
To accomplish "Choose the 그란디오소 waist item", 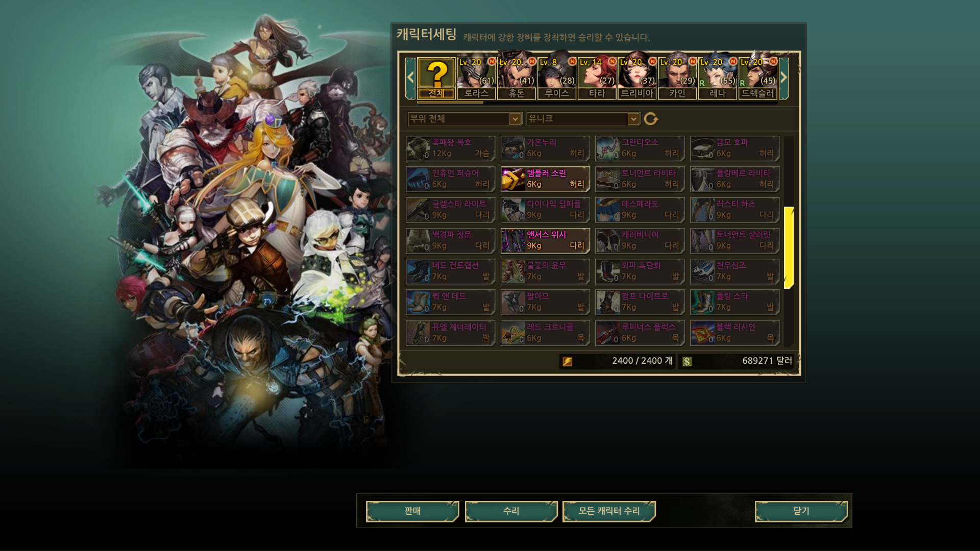I will coord(640,148).
